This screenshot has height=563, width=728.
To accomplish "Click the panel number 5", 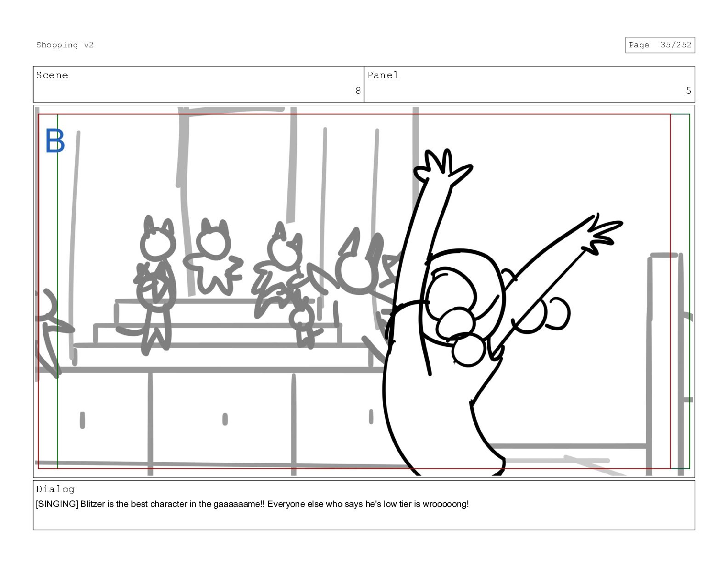I will [x=688, y=91].
